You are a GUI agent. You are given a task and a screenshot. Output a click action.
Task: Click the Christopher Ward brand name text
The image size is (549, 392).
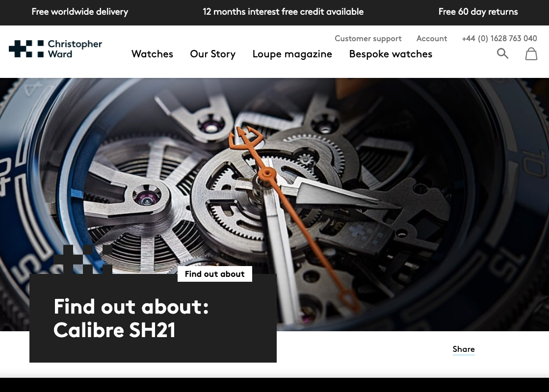[x=75, y=49]
